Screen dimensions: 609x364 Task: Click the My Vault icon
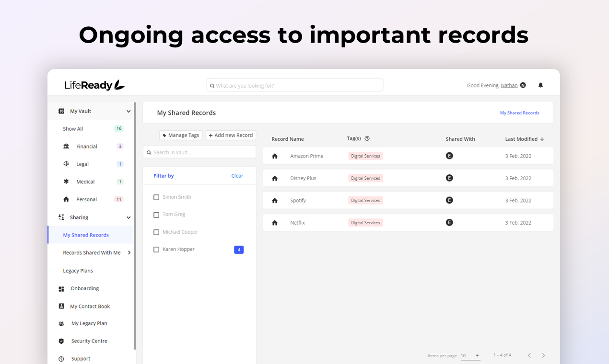[61, 111]
